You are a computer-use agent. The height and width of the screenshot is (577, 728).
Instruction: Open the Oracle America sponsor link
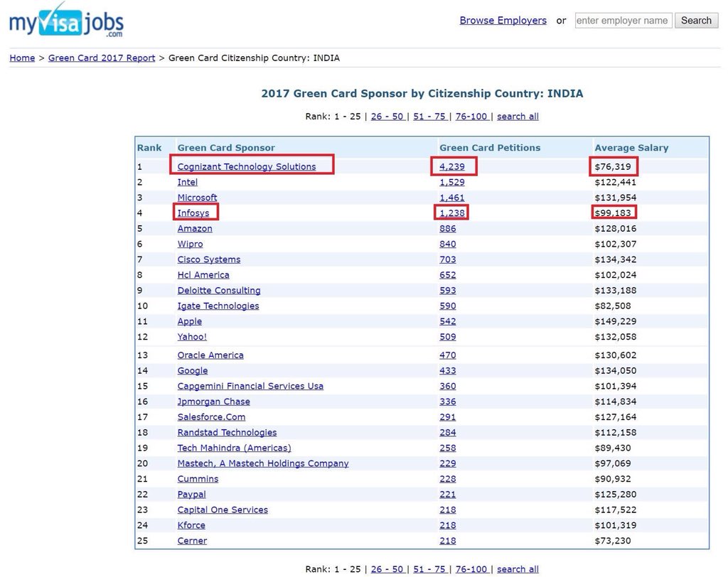click(x=210, y=355)
